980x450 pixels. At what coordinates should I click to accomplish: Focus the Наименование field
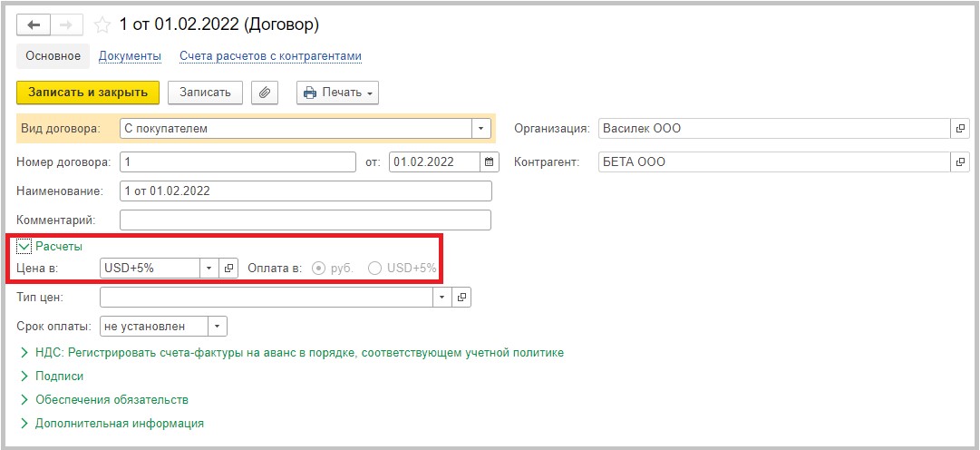(x=306, y=191)
